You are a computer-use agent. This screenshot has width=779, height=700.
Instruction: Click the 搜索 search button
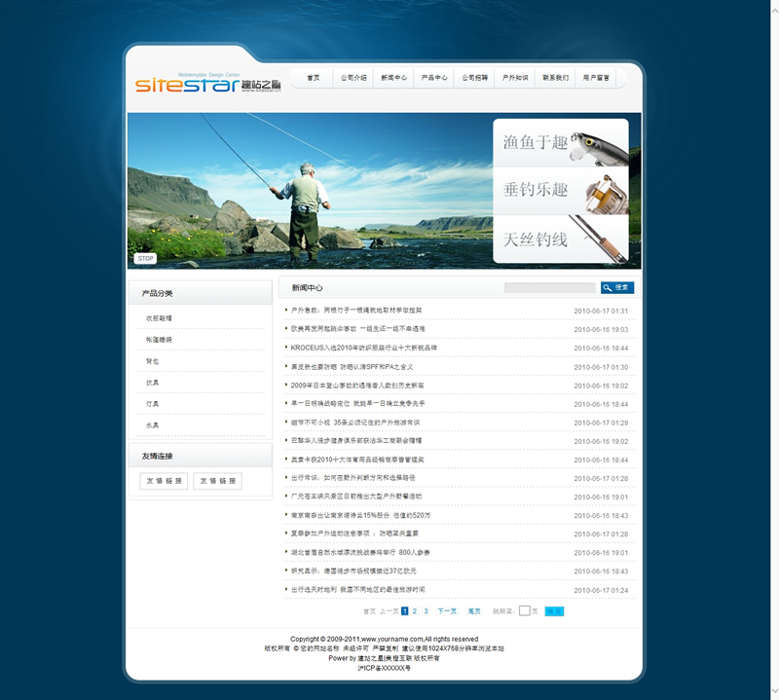point(617,288)
